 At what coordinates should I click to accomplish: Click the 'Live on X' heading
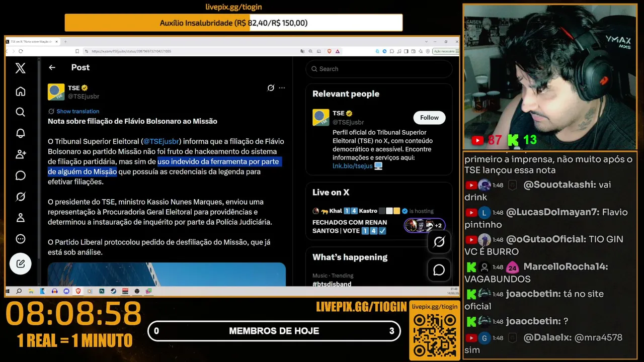pyautogui.click(x=331, y=193)
